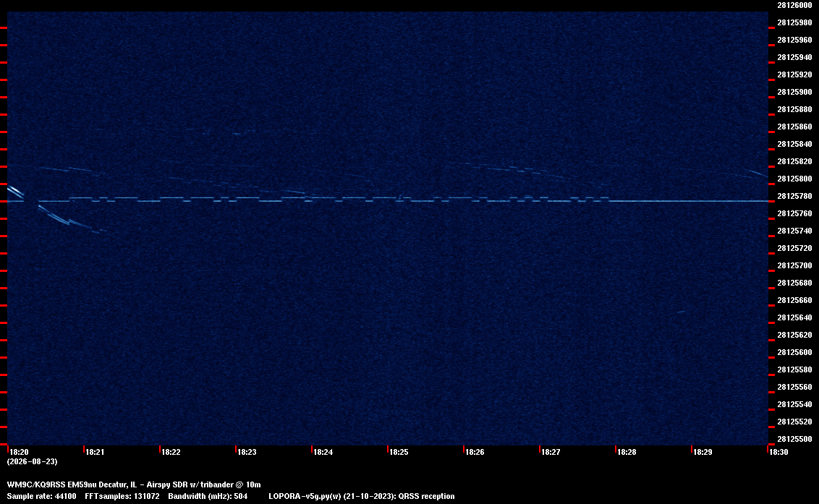Click the 18:28 time label

click(x=627, y=452)
